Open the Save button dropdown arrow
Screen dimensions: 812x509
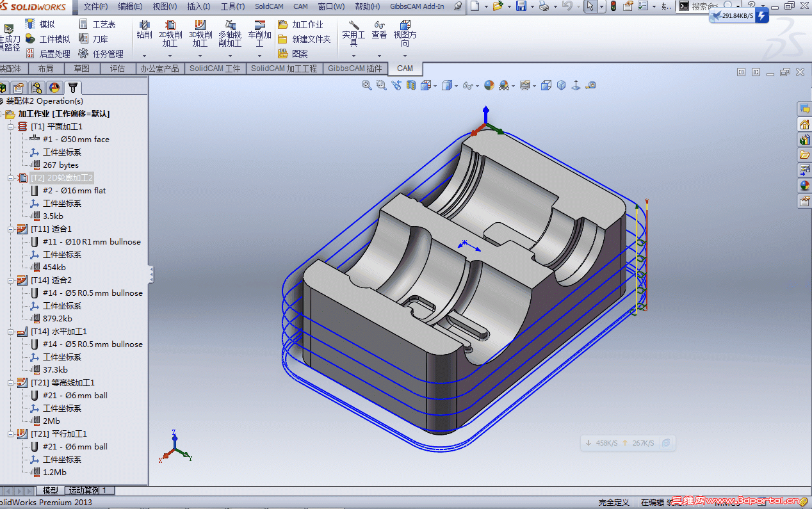[x=532, y=6]
